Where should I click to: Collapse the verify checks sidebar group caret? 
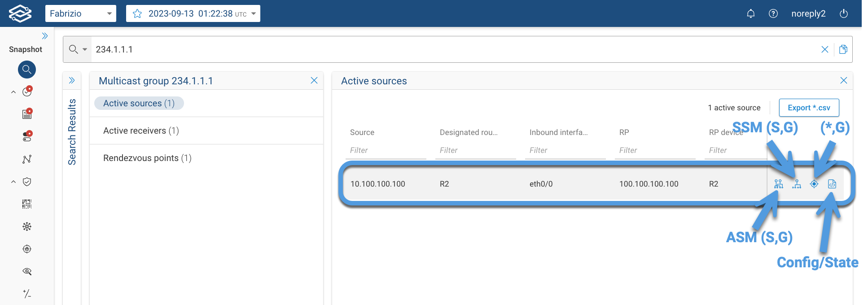click(x=13, y=92)
